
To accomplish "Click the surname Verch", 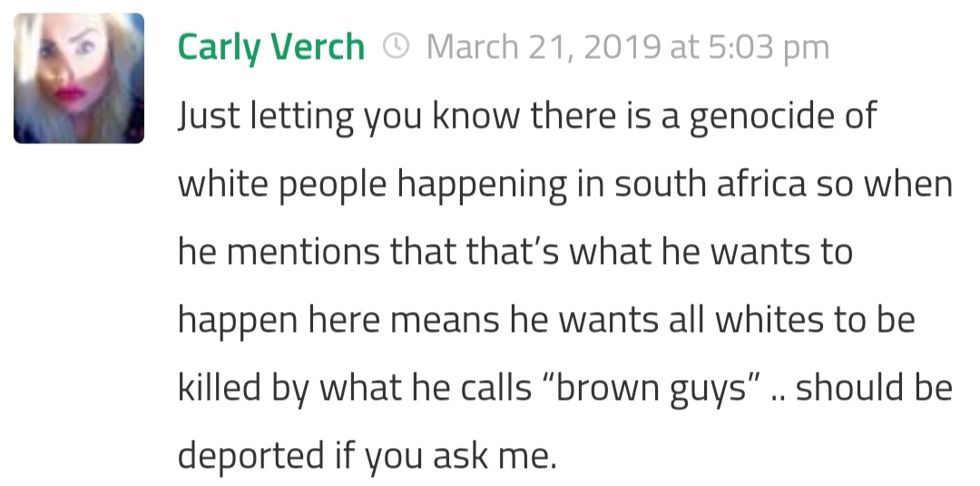I will pyautogui.click(x=318, y=47).
